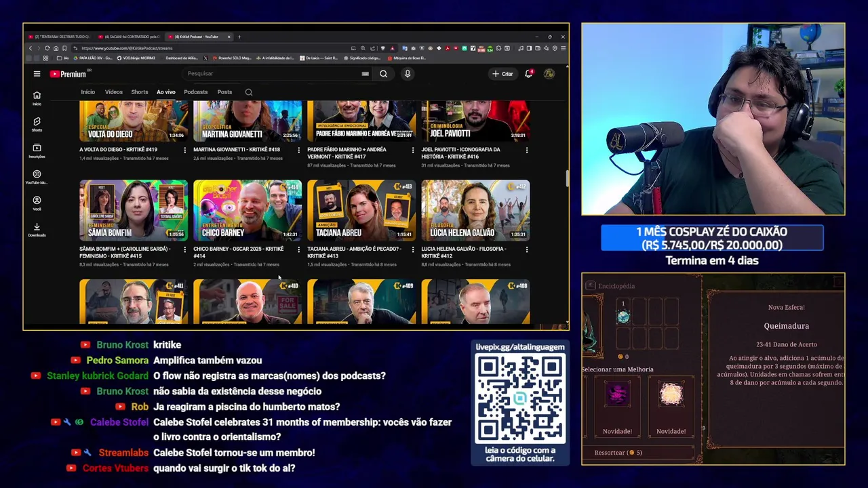Click the YouTube search magnifier button
Screen dimensions: 868x488
pos(383,74)
